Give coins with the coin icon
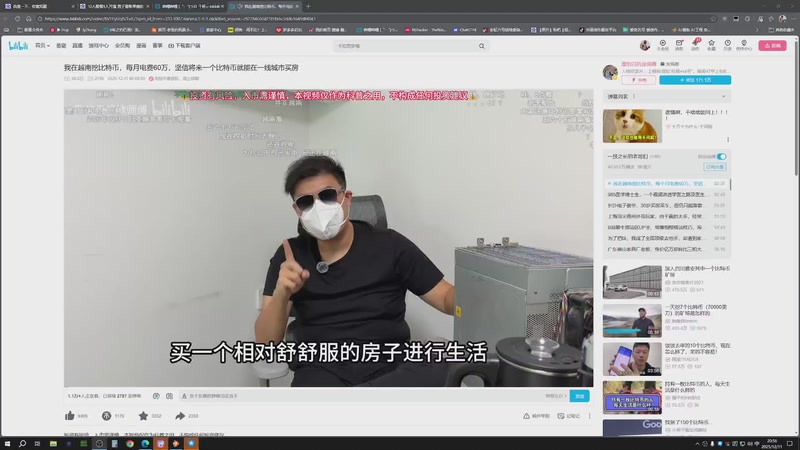 [106, 416]
